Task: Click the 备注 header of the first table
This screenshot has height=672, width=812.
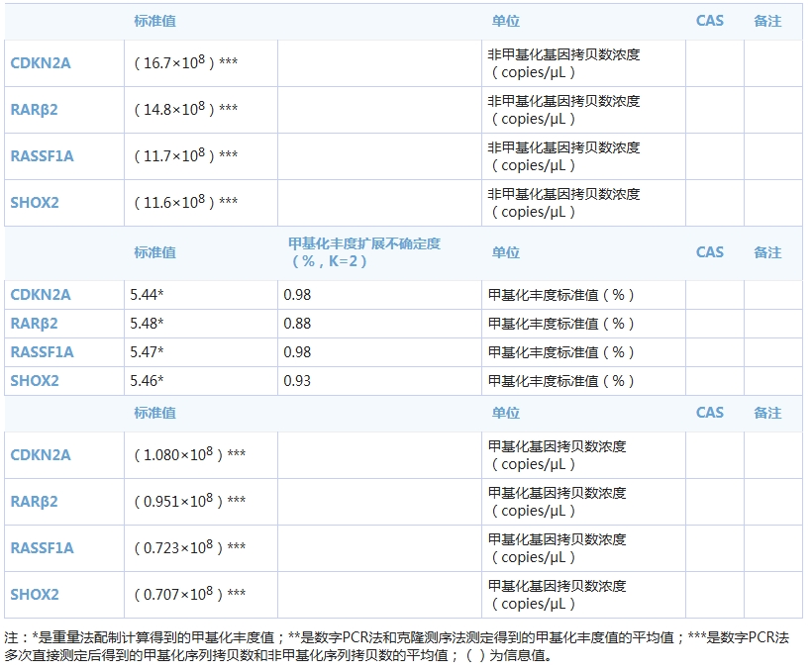Action: [x=767, y=21]
